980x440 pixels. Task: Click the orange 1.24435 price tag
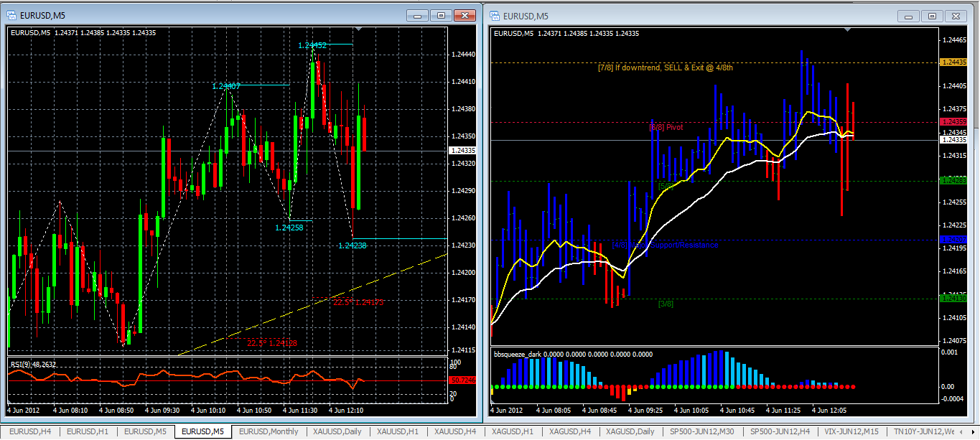click(954, 63)
